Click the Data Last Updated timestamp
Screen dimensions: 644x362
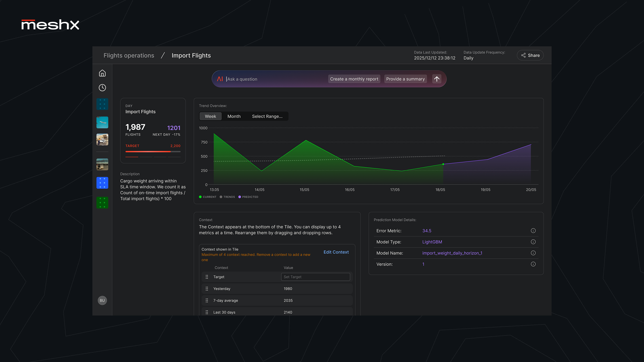tap(434, 58)
